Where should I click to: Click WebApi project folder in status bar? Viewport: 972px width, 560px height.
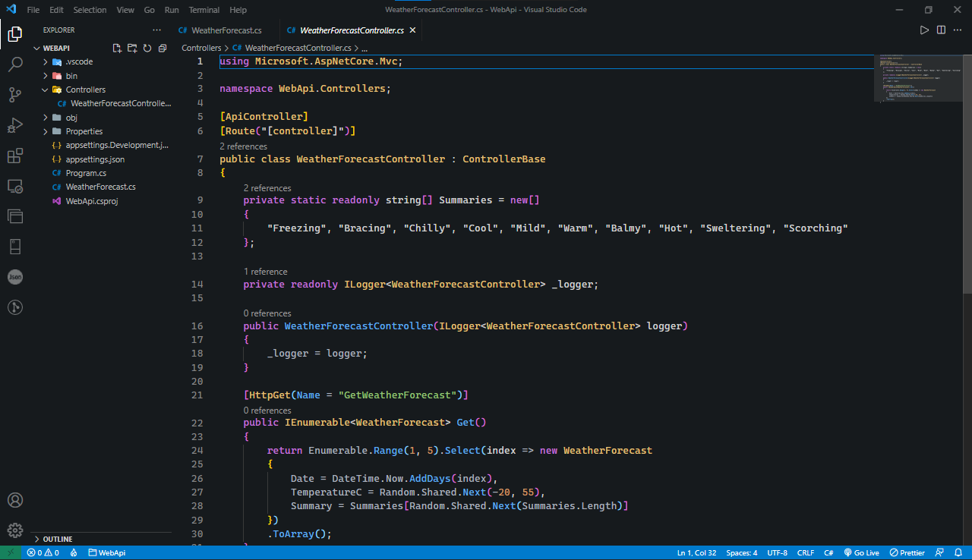[107, 552]
